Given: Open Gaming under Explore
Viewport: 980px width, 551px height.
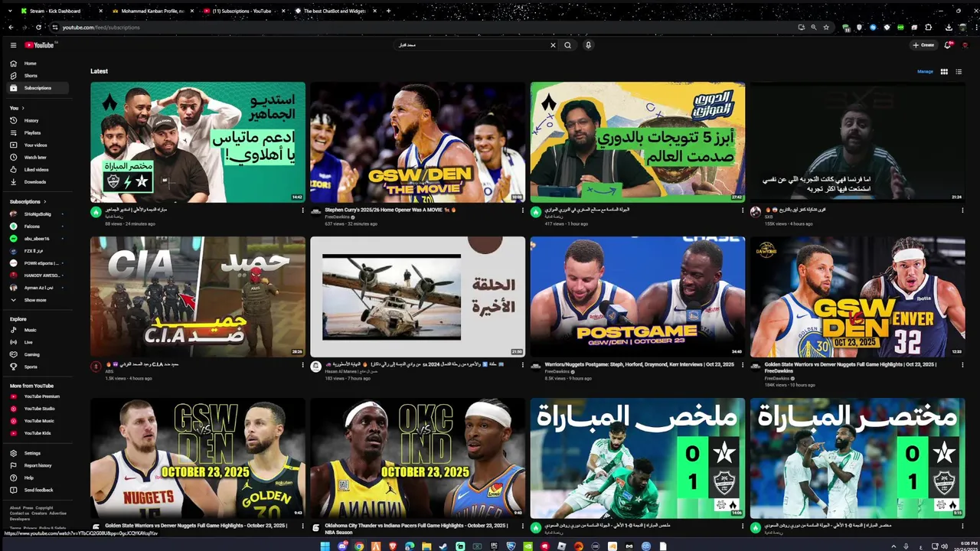Looking at the screenshot, I should pyautogui.click(x=38, y=354).
